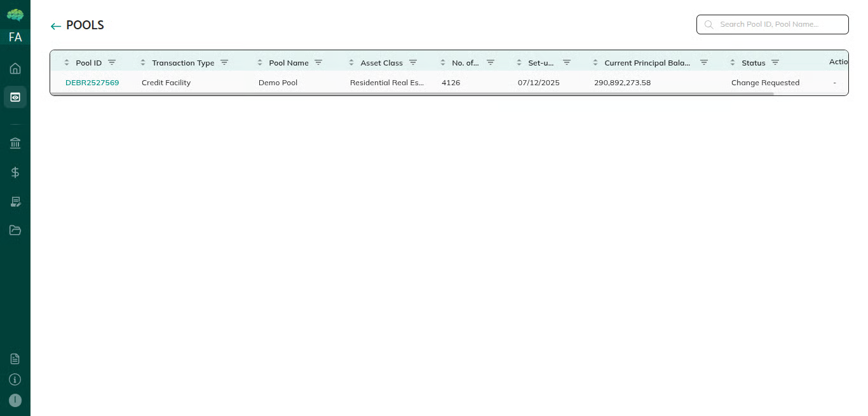The image size is (868, 416).
Task: Open filter for Asset Class column
Action: [413, 62]
